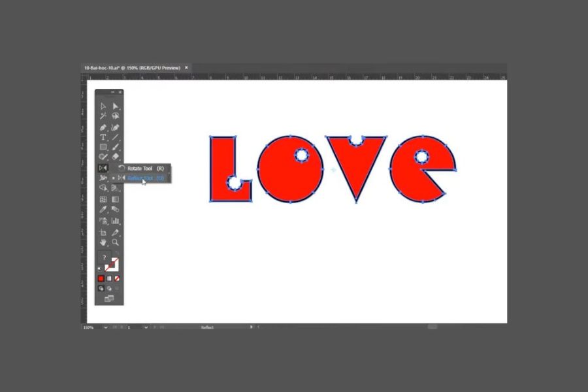Image resolution: width=588 pixels, height=392 pixels.
Task: Toggle Draw Normal drawing mode
Action: coord(101,288)
